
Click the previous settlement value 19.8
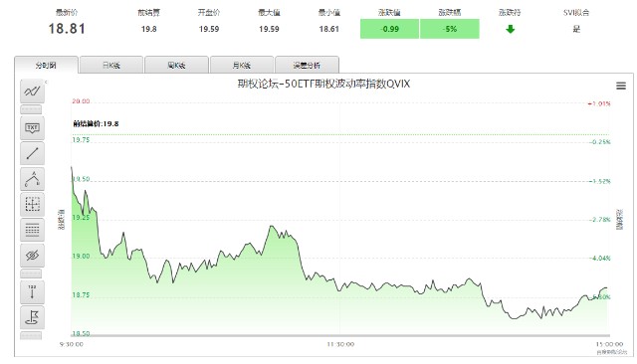148,29
